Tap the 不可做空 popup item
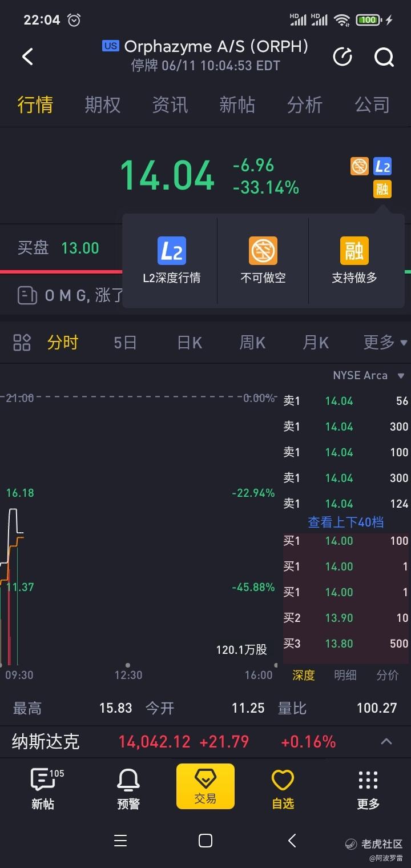Viewport: 411px width, 868px height. tap(263, 260)
